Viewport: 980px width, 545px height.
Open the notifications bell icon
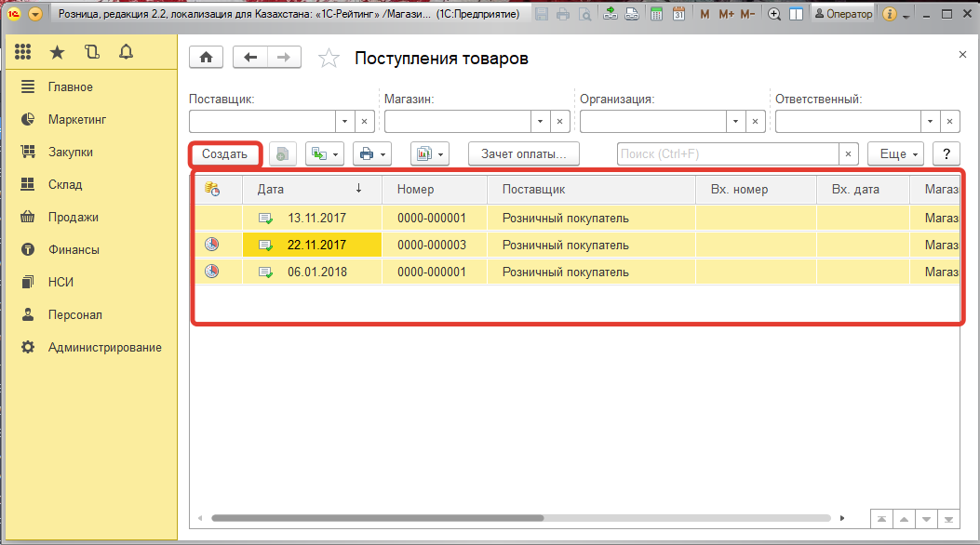[126, 53]
